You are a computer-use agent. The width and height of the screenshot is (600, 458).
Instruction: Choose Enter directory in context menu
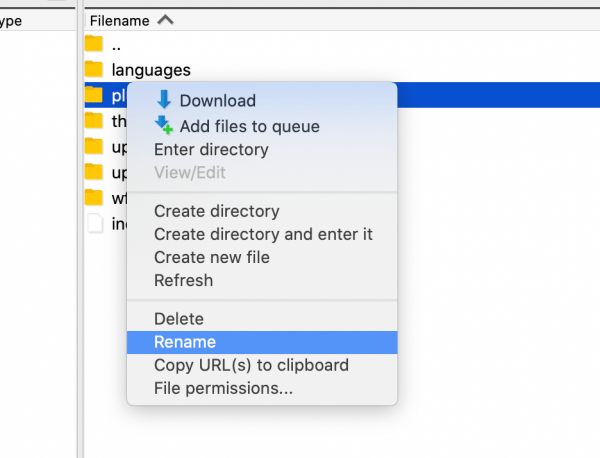point(262,150)
